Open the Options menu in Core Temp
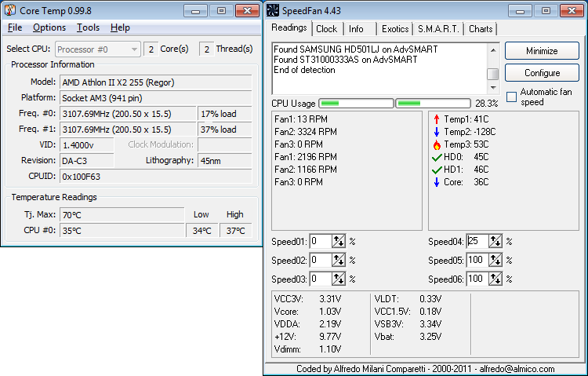 coord(49,27)
